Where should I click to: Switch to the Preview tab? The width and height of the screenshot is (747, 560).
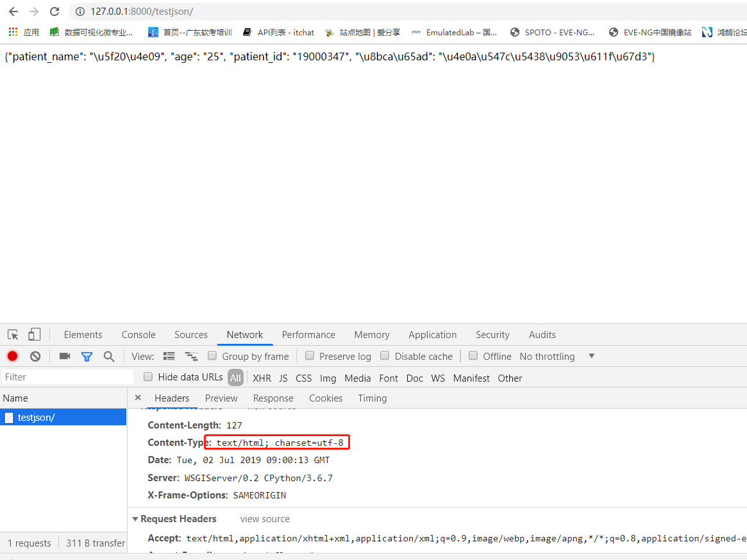(221, 398)
